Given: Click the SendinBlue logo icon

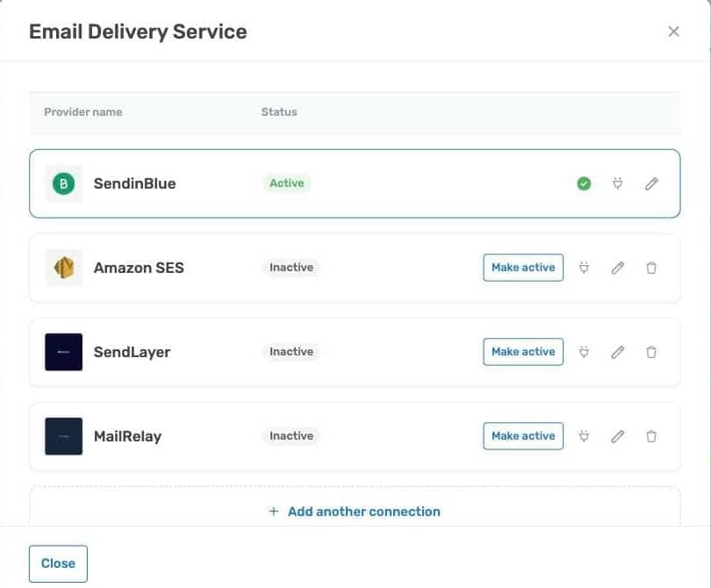Looking at the screenshot, I should (63, 183).
